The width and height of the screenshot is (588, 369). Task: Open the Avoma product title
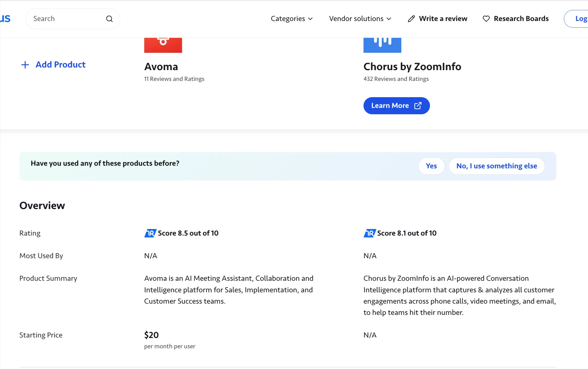161,67
